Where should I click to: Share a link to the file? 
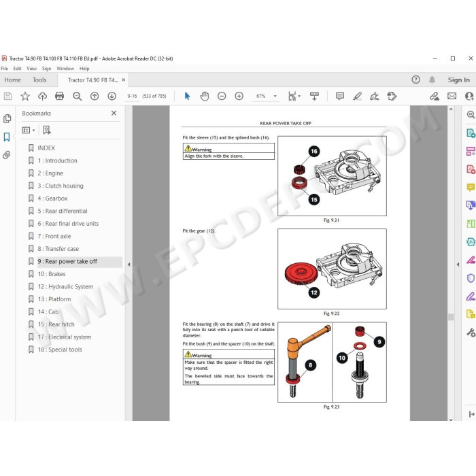434,97
